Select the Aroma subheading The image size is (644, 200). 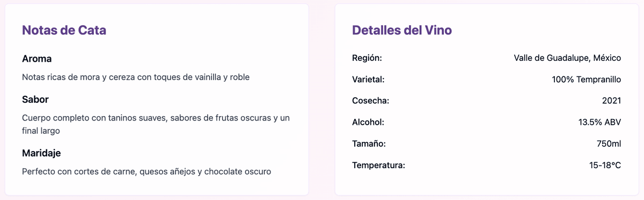point(37,58)
